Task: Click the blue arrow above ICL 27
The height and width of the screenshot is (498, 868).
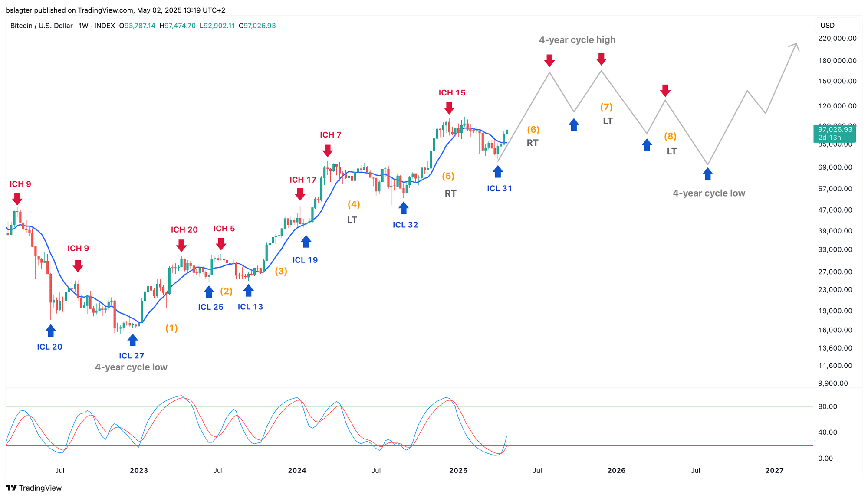Action: (133, 340)
